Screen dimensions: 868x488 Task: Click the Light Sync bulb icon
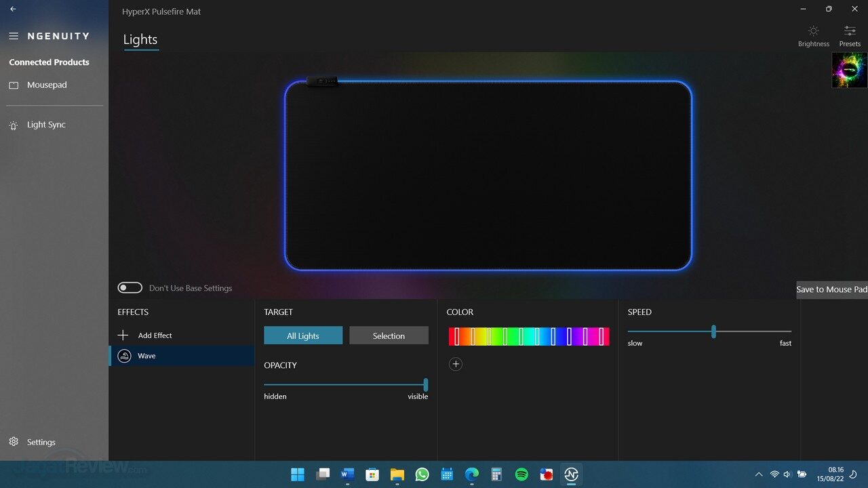14,125
